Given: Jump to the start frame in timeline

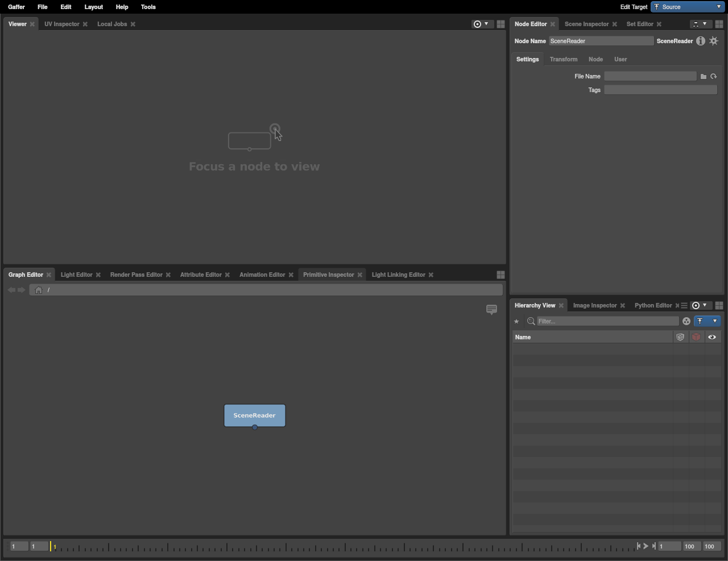Looking at the screenshot, I should tap(638, 546).
